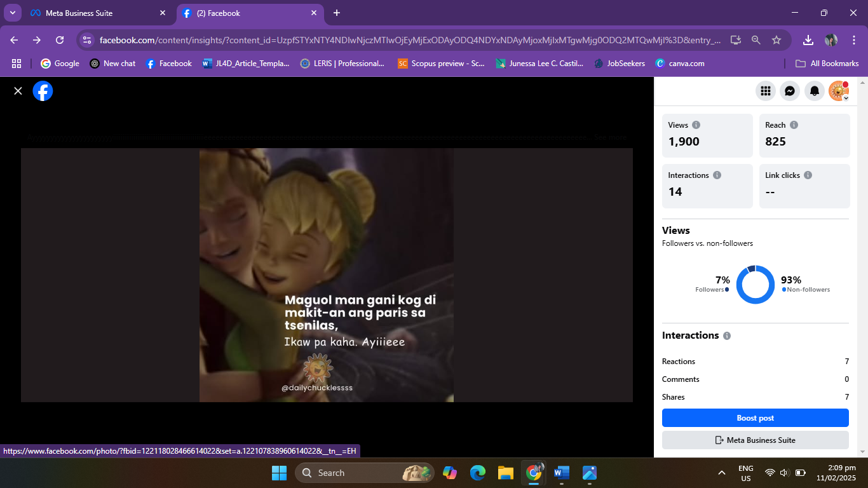Open a new browser tab

click(x=337, y=13)
